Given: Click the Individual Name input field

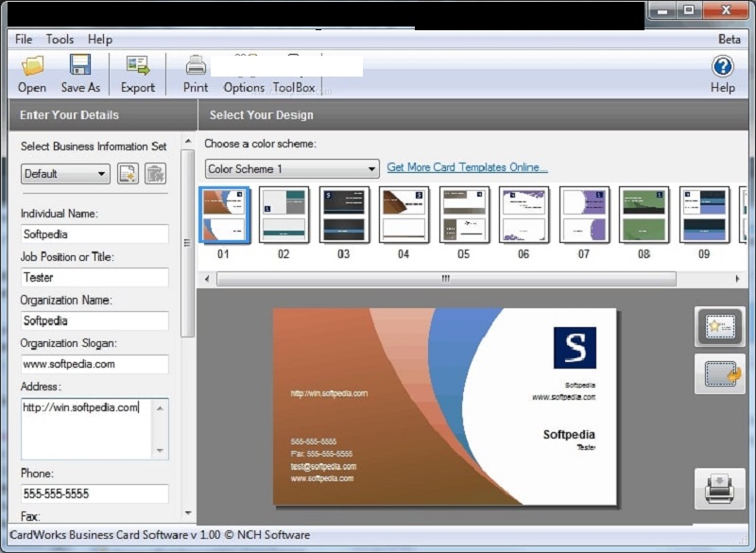Looking at the screenshot, I should tap(94, 234).
